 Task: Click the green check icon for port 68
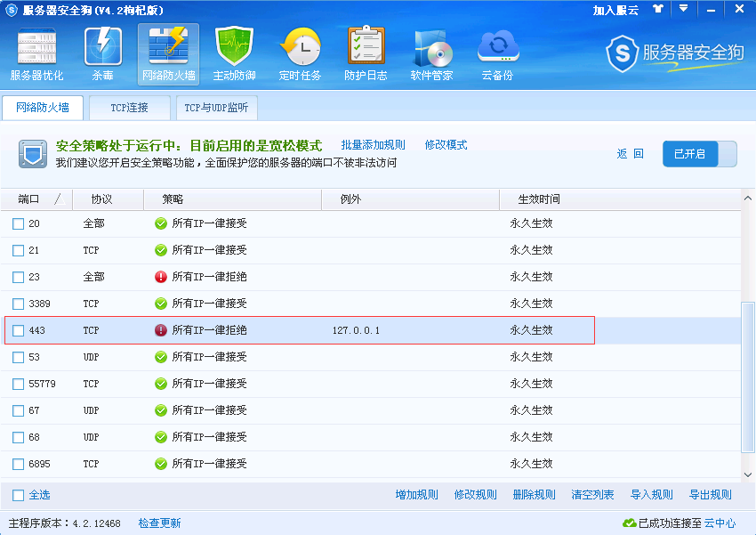click(x=161, y=437)
